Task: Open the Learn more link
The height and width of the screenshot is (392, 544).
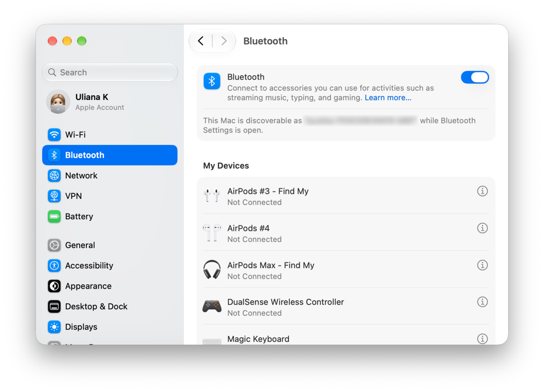Action: coord(388,98)
